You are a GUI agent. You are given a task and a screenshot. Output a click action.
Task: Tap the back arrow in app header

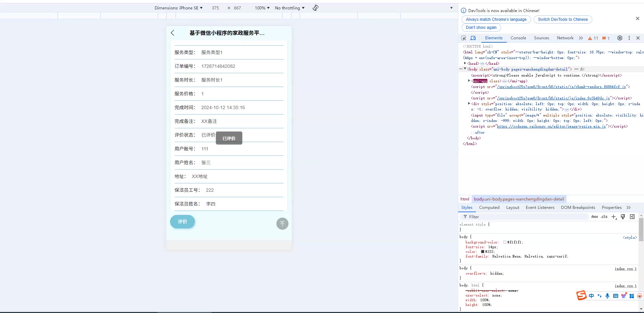pyautogui.click(x=172, y=33)
